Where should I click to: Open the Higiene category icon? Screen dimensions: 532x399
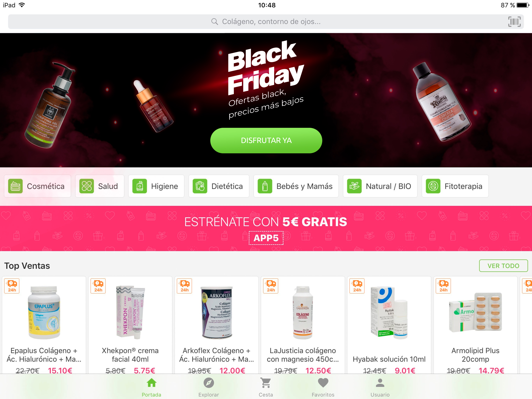(139, 186)
